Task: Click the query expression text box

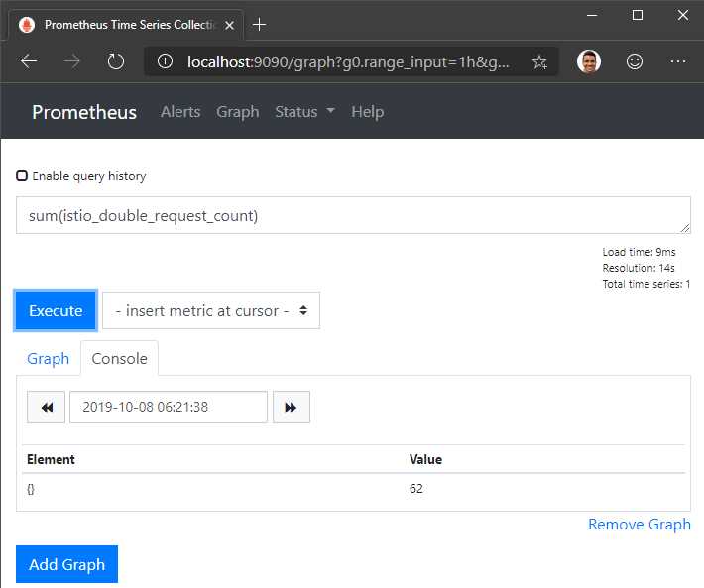Action: tap(353, 215)
